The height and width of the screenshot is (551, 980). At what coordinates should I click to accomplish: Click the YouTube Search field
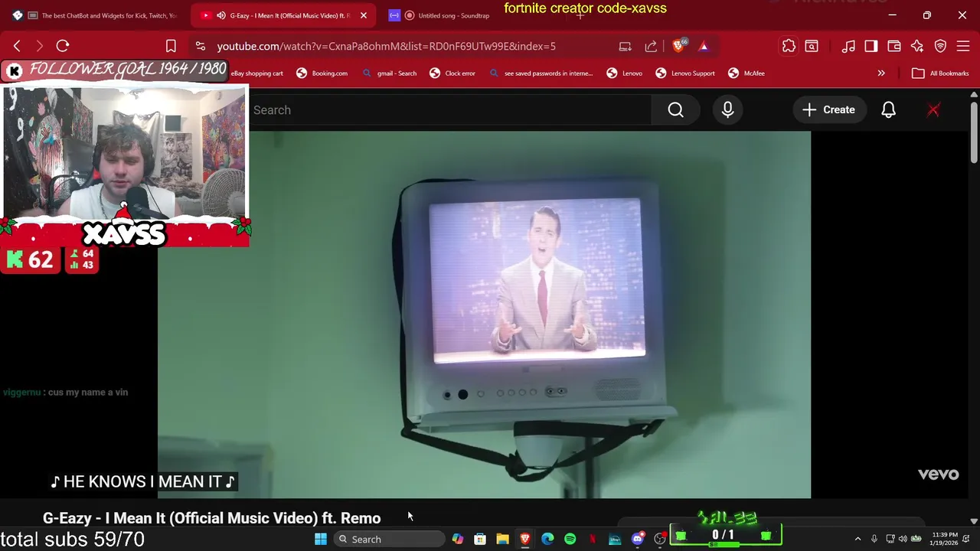450,110
